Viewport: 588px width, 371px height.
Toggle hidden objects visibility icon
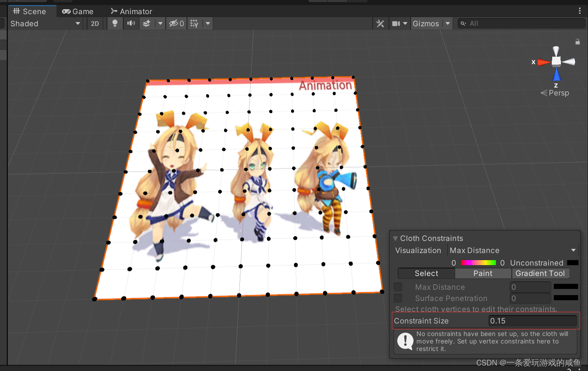point(177,24)
